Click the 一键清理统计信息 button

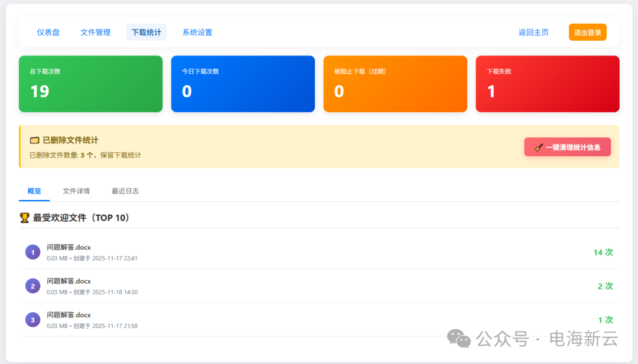[567, 146]
